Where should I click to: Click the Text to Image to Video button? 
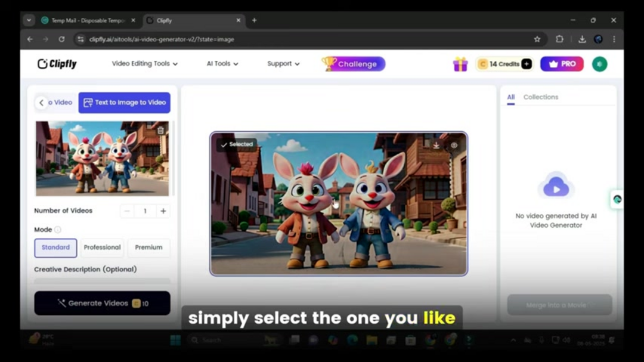(125, 102)
